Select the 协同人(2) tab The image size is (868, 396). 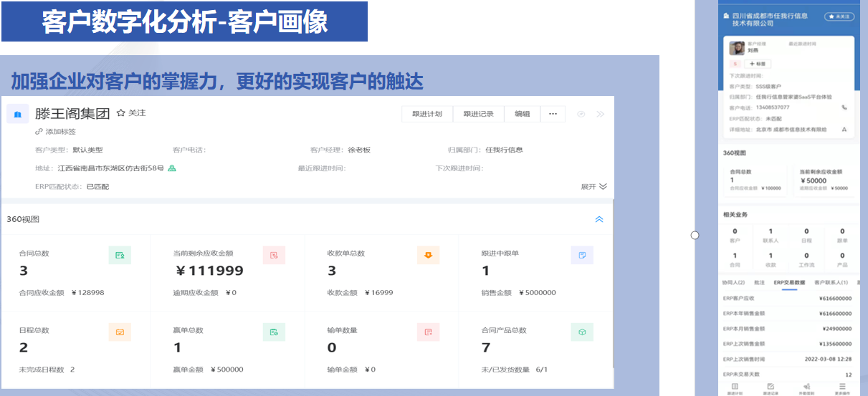click(733, 283)
